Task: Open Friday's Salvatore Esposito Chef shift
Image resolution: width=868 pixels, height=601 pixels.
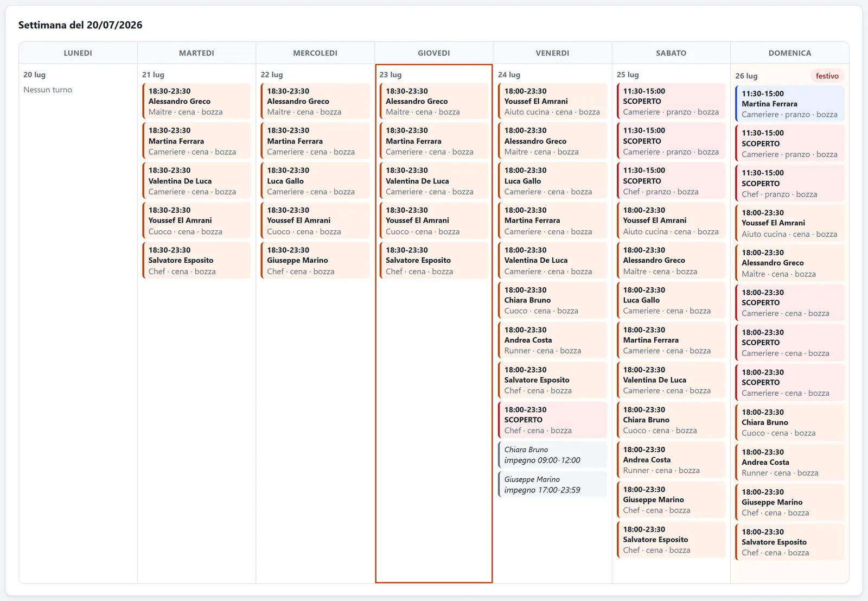Action: [x=552, y=380]
